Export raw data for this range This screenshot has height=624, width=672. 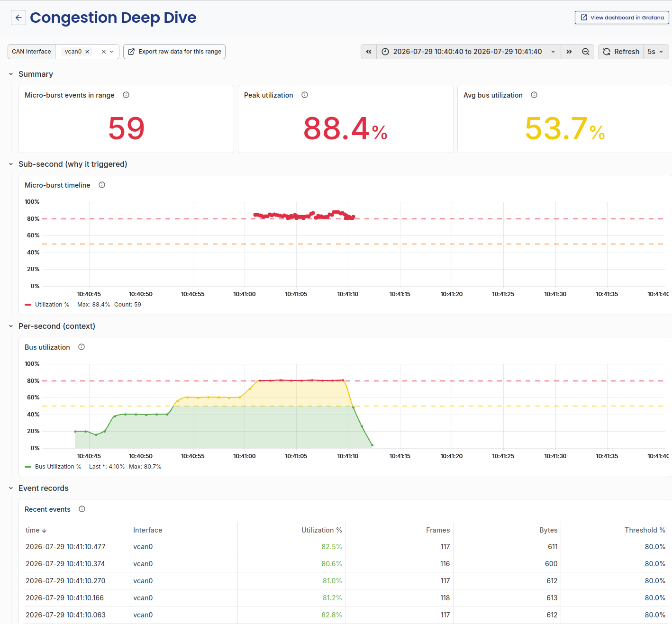click(x=174, y=52)
